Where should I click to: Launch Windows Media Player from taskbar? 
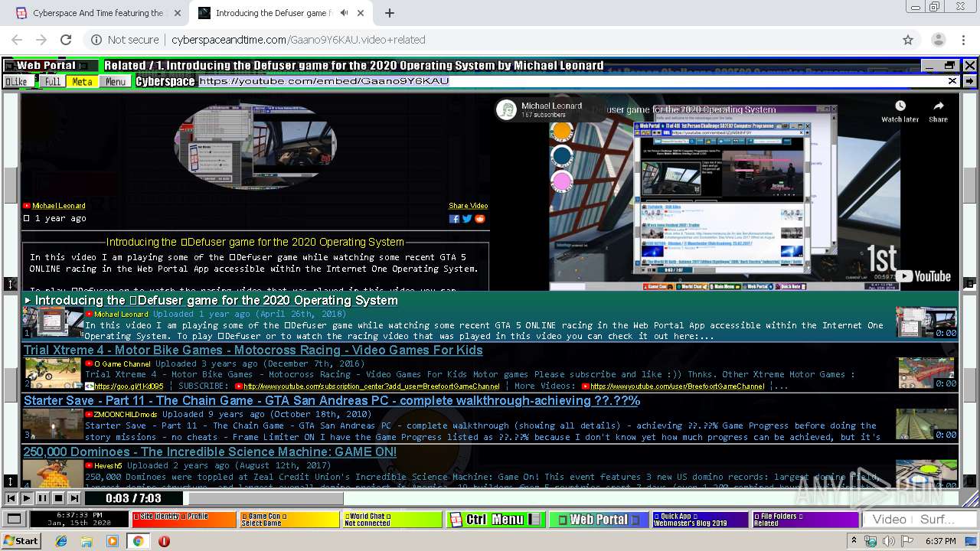click(x=113, y=541)
